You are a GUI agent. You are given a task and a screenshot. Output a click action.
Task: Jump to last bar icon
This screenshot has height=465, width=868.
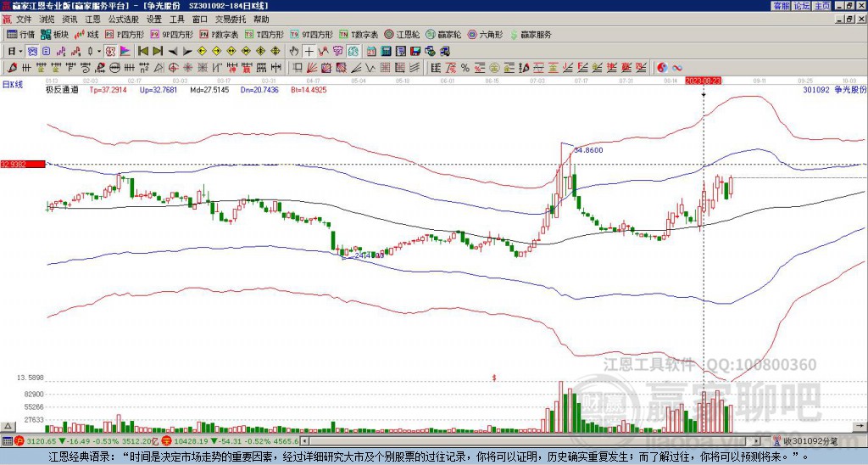click(158, 52)
